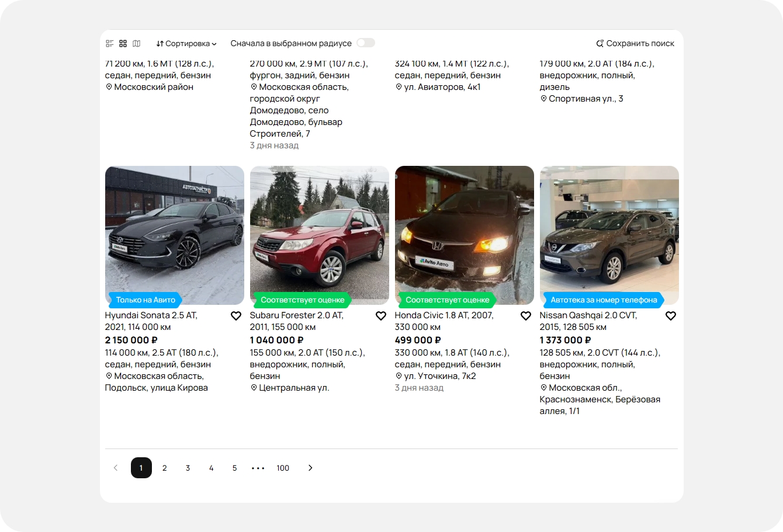Go to page 4
Viewport: 783px width, 532px height.
pyautogui.click(x=212, y=468)
